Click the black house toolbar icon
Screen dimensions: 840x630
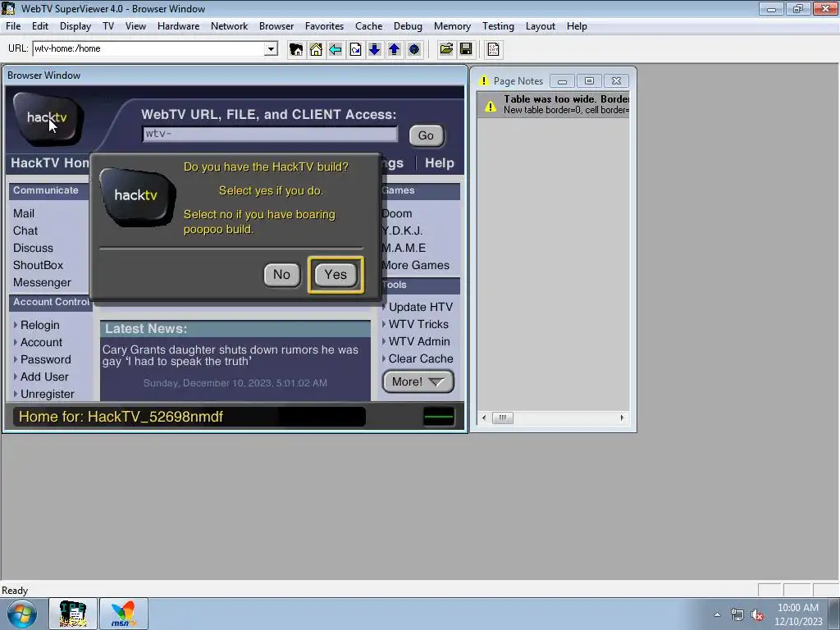click(x=295, y=49)
